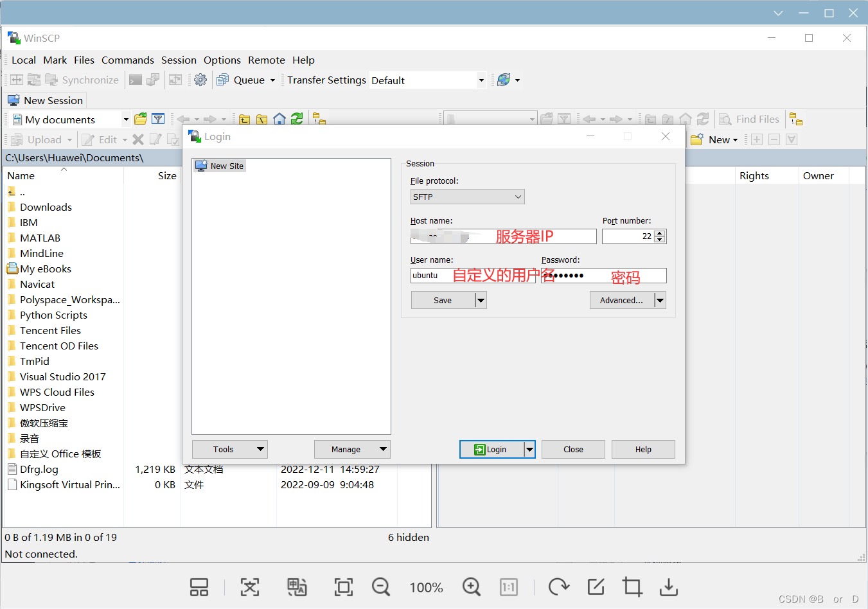Sort by the Rights column header
Image resolution: width=868 pixels, height=609 pixels.
pos(766,175)
